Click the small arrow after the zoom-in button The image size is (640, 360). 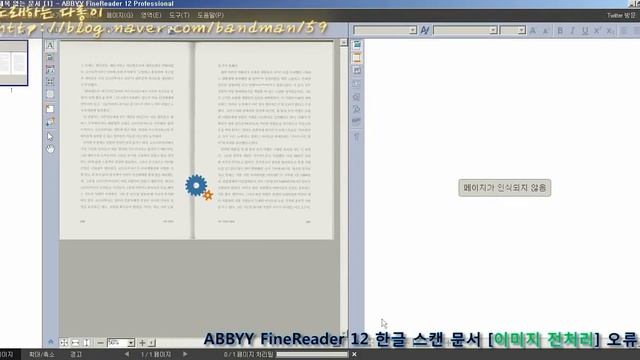pyautogui.click(x=152, y=343)
